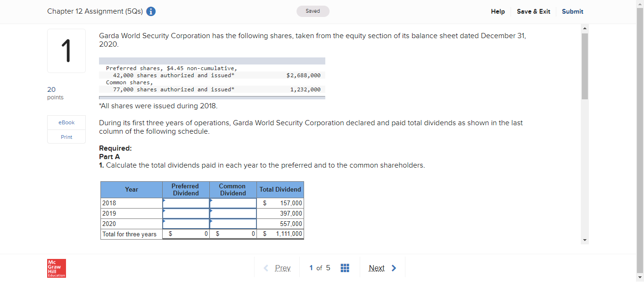Go to the next question
Image resolution: width=644 pixels, height=282 pixels.
pyautogui.click(x=382, y=268)
